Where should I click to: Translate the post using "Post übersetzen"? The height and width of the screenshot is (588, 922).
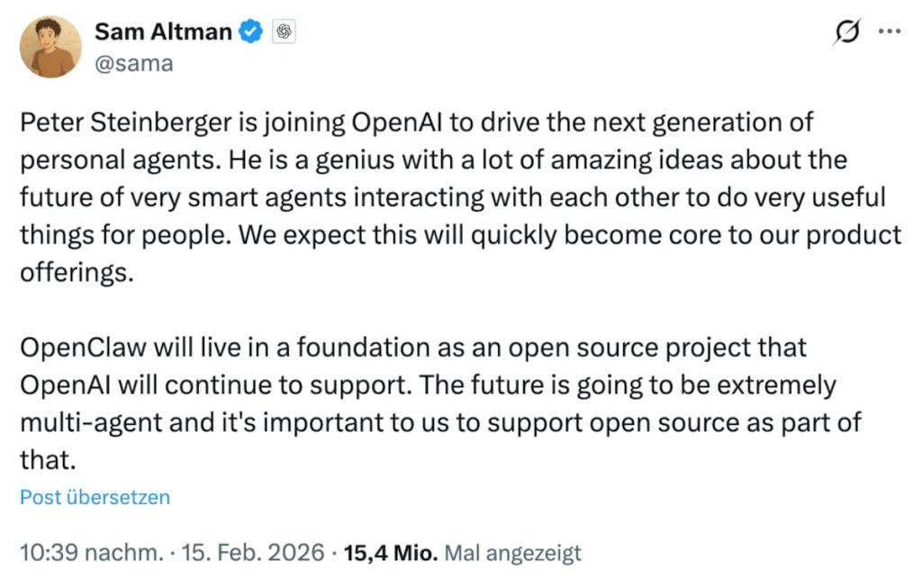(94, 496)
